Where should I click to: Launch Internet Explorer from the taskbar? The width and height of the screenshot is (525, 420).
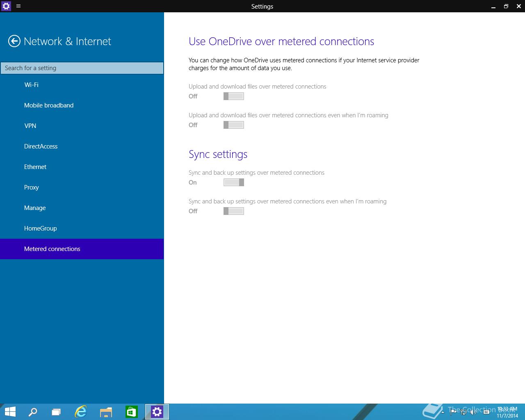tap(81, 412)
